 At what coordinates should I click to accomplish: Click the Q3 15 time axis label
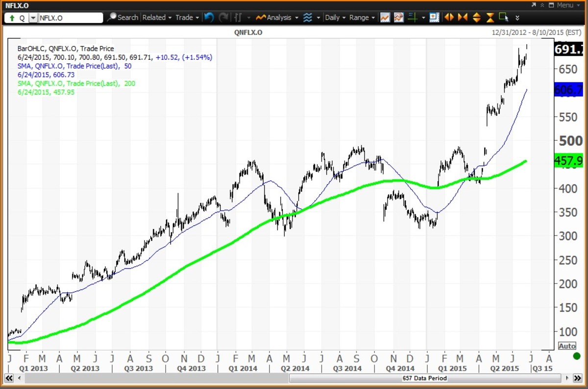(x=542, y=368)
